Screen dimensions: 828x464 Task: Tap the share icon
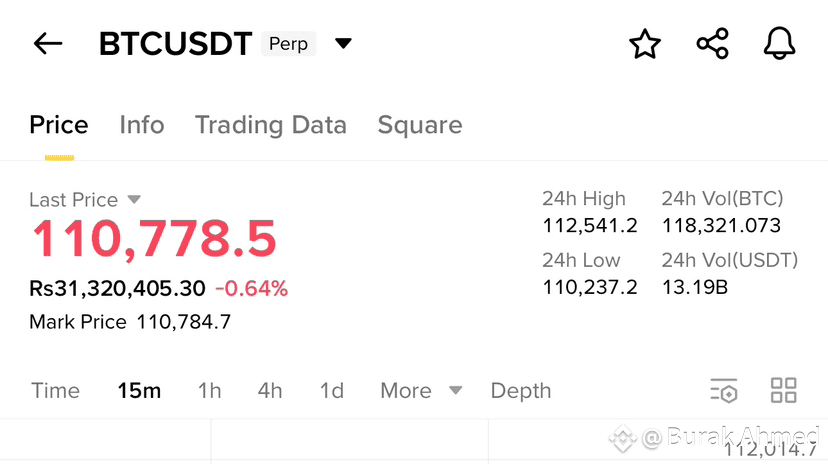[712, 44]
